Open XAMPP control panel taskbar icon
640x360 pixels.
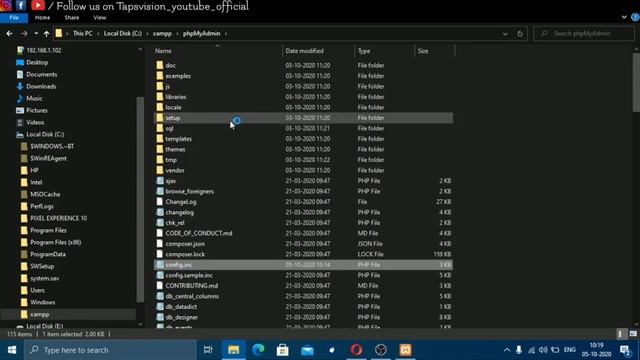pyautogui.click(x=405, y=350)
